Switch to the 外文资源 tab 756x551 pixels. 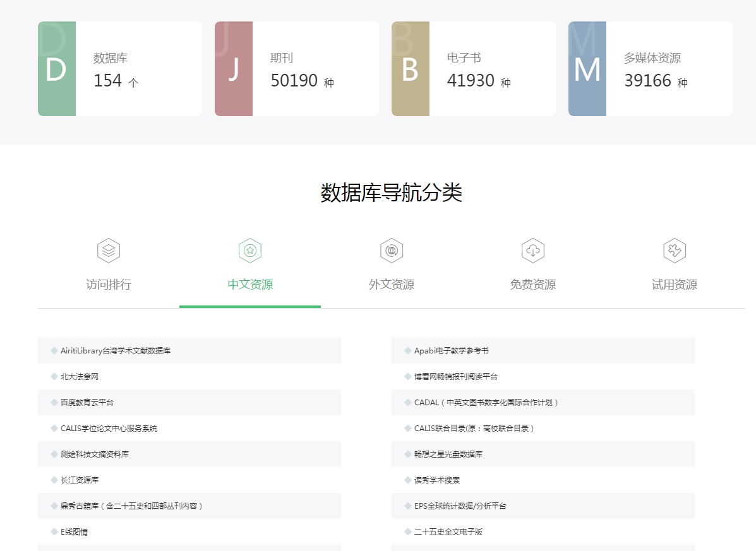click(392, 285)
